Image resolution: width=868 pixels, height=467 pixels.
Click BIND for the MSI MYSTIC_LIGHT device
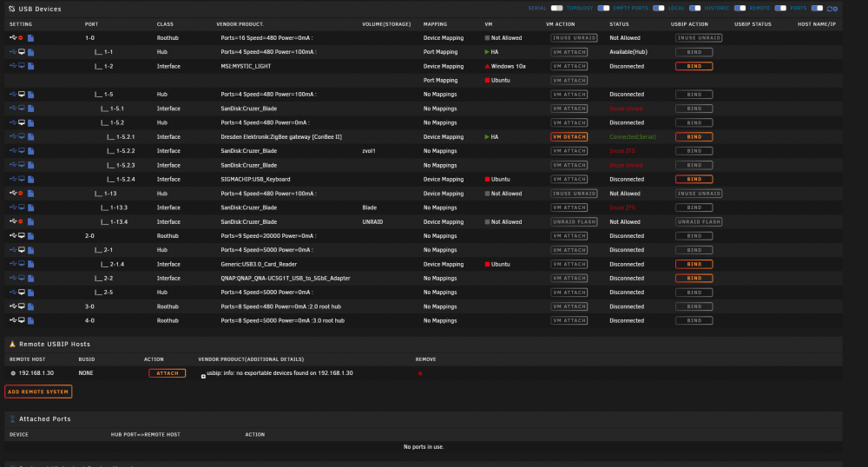pyautogui.click(x=694, y=66)
